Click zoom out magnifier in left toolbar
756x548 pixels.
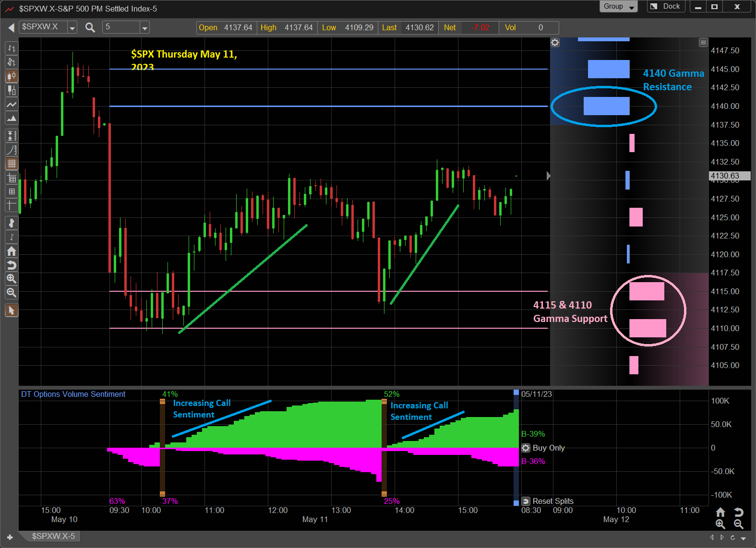point(12,293)
